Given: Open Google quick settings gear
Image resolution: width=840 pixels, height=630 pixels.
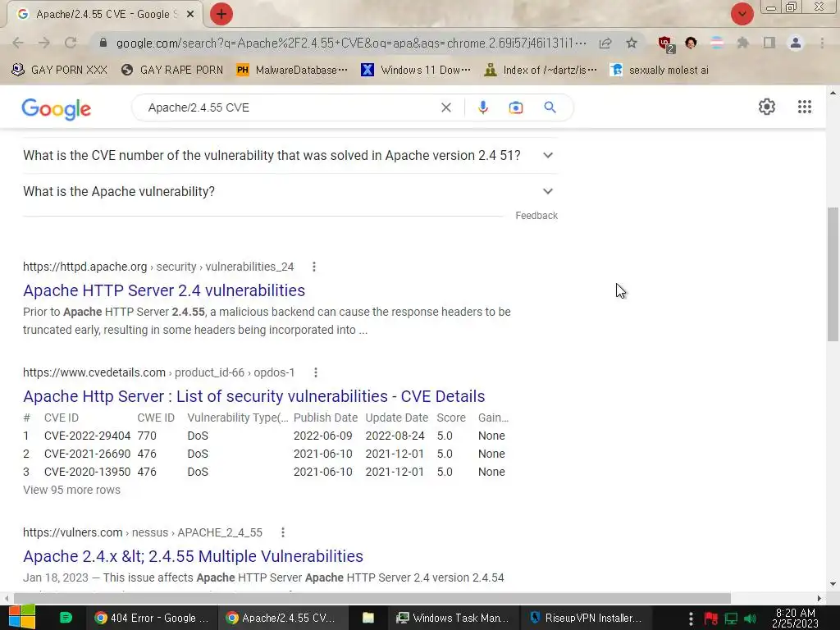Looking at the screenshot, I should 767,107.
